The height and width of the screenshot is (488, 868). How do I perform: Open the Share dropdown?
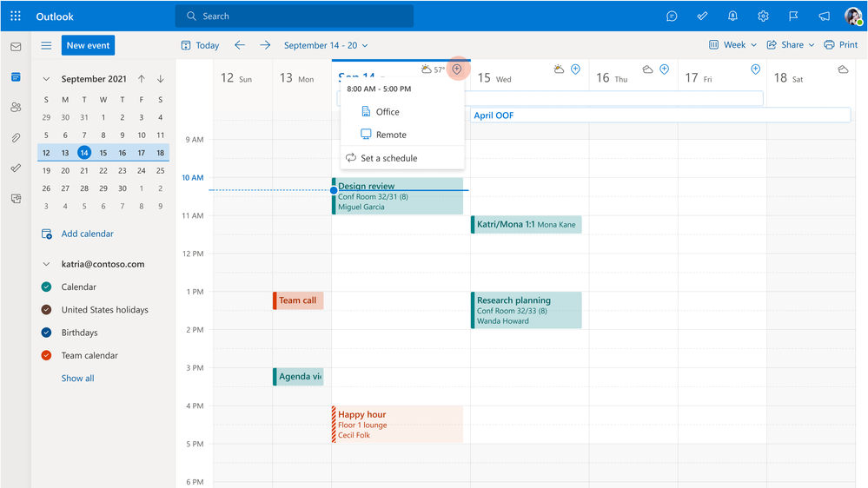(791, 45)
